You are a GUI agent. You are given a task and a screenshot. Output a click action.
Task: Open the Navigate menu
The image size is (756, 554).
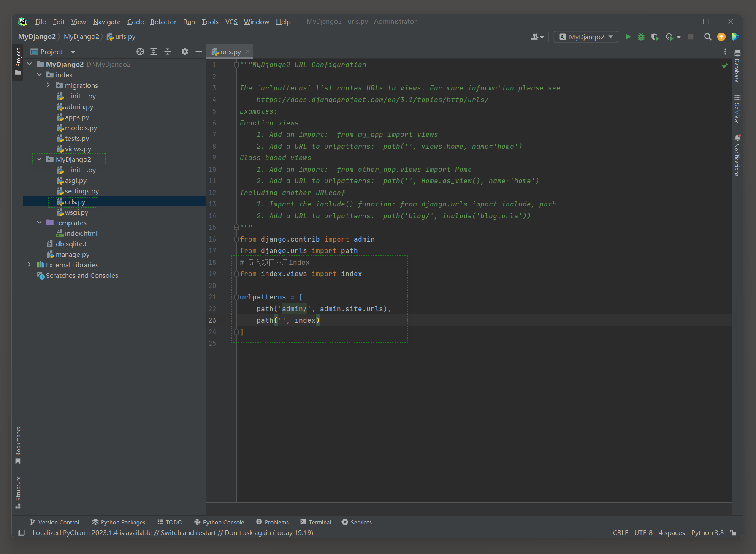tap(107, 22)
